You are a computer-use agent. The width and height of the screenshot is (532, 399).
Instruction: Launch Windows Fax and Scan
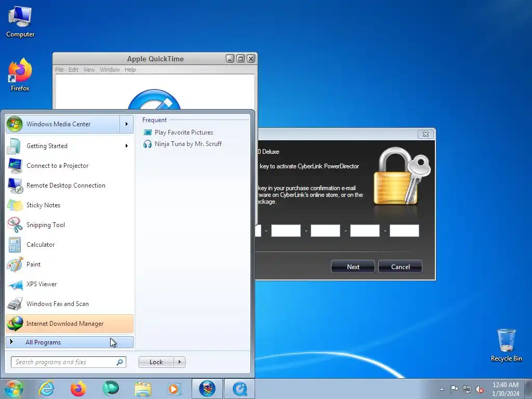pos(70,303)
